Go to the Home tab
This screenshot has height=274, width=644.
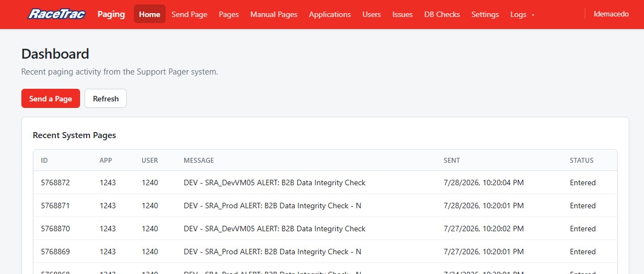point(150,14)
